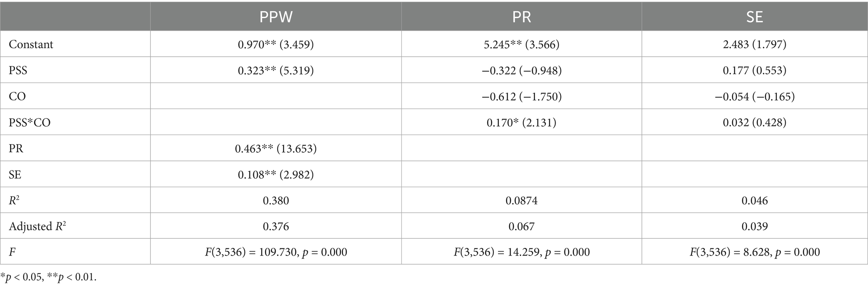This screenshot has width=868, height=287.
Task: Select the 0.463** (13.653) cell
Action: tap(276, 149)
